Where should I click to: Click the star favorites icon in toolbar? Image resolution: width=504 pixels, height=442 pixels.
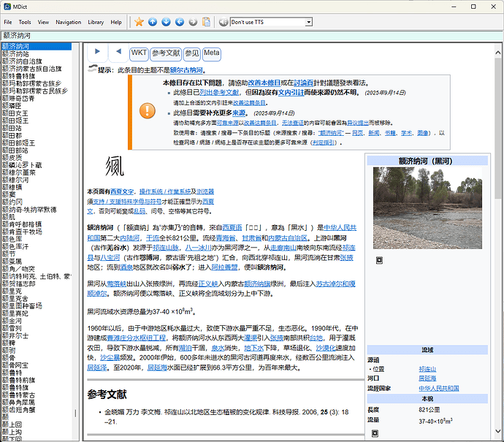pos(139,23)
